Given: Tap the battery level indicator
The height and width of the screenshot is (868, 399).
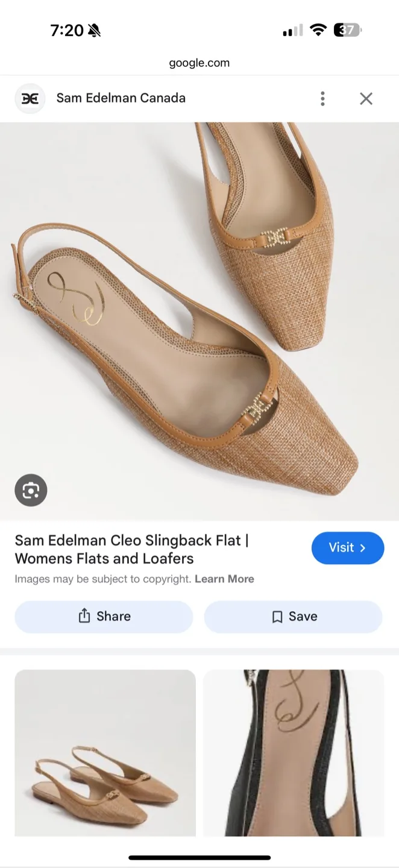Looking at the screenshot, I should coord(347,30).
